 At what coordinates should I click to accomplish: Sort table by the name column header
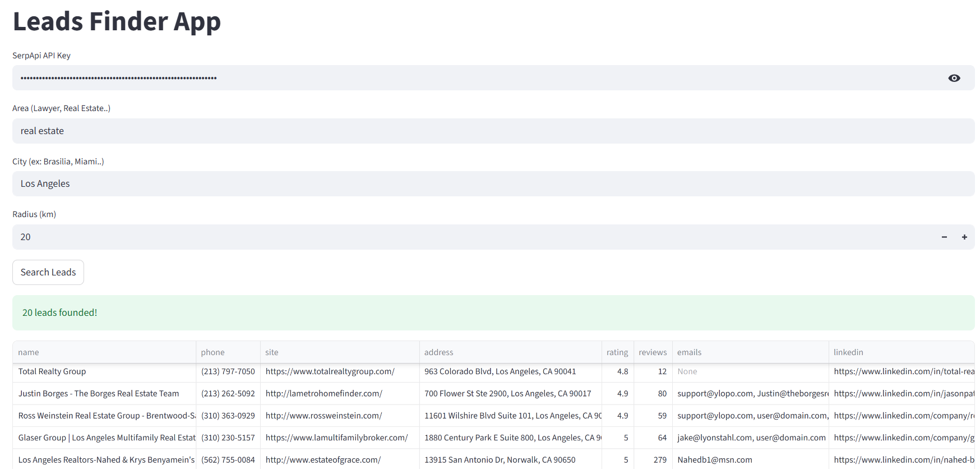[x=104, y=352]
